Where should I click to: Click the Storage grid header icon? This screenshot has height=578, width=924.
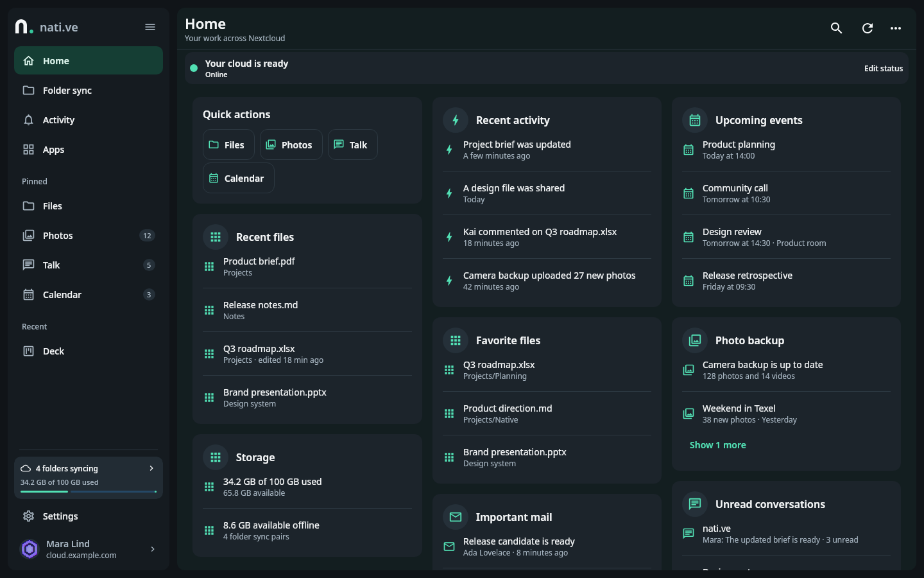216,457
